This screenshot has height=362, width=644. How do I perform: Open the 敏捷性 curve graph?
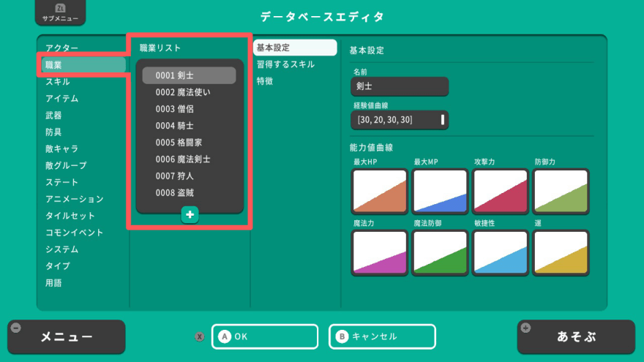[500, 253]
